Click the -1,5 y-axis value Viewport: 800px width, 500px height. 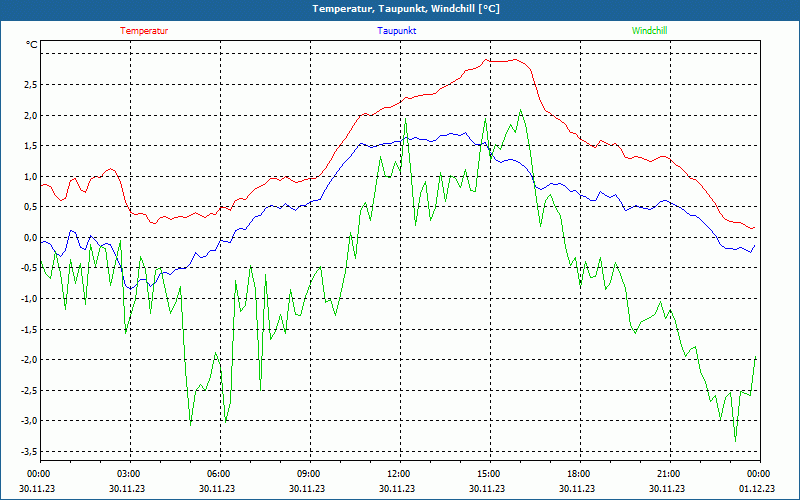[29, 330]
